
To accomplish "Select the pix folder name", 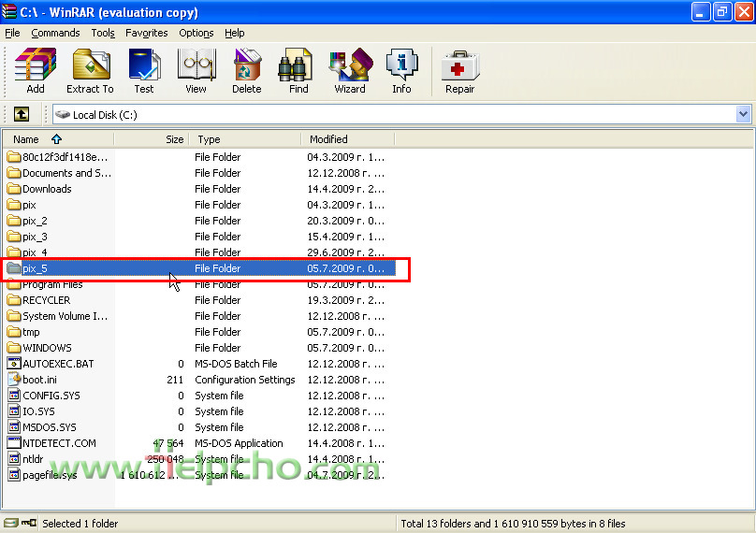I will [x=29, y=205].
